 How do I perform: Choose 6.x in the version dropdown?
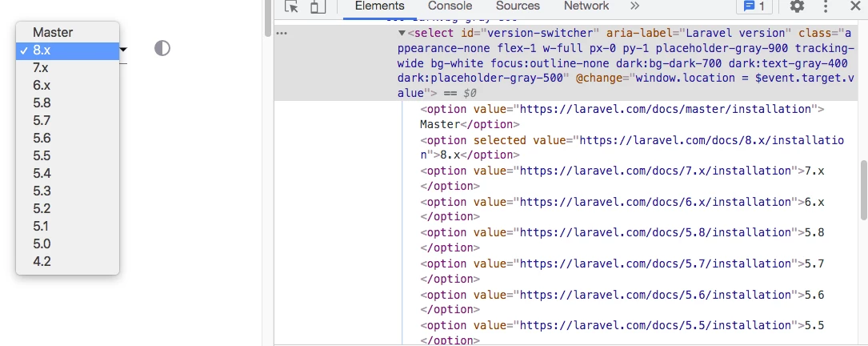67,86
